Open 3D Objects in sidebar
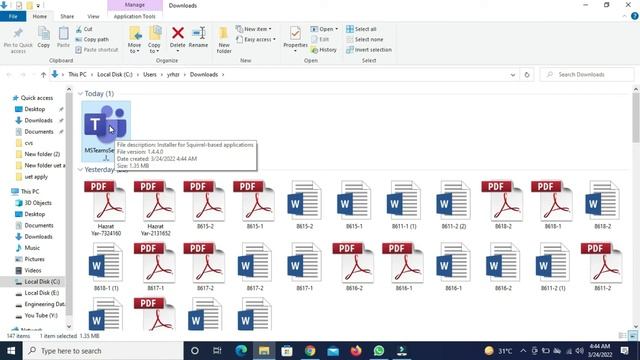Viewport: 640px width, 360px height. (x=38, y=203)
